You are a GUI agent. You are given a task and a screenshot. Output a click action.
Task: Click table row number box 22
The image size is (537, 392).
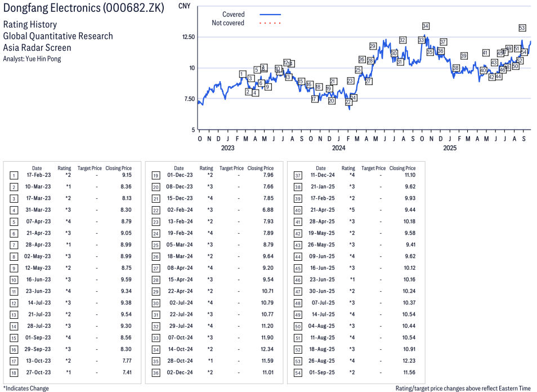tap(156, 211)
